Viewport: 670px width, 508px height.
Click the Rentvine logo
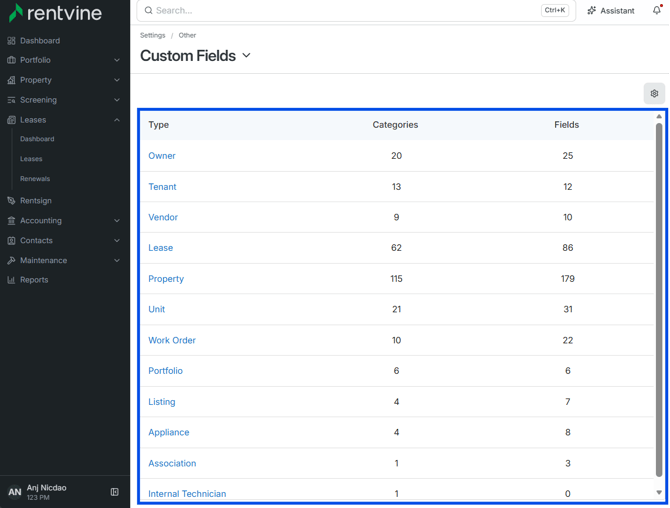pyautogui.click(x=55, y=13)
